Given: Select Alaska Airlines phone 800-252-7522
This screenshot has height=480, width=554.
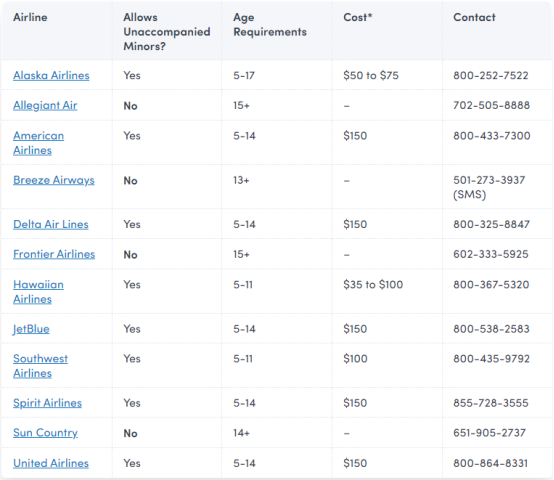Looking at the screenshot, I should [x=491, y=75].
